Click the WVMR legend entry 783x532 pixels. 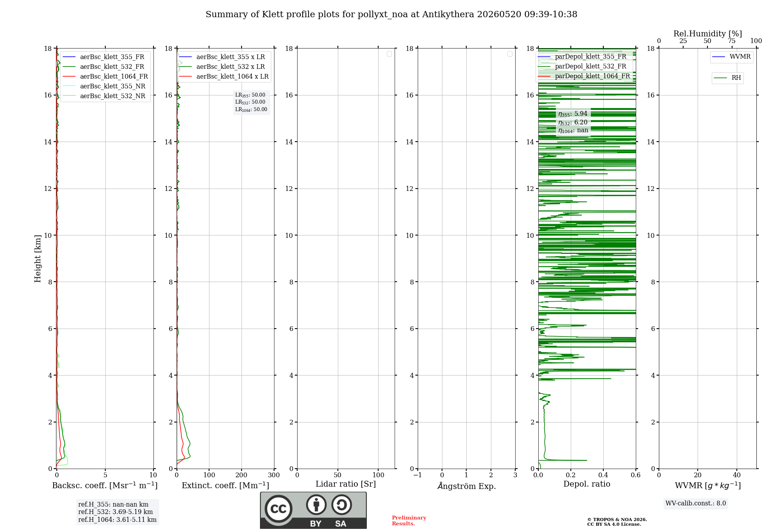[x=731, y=57]
